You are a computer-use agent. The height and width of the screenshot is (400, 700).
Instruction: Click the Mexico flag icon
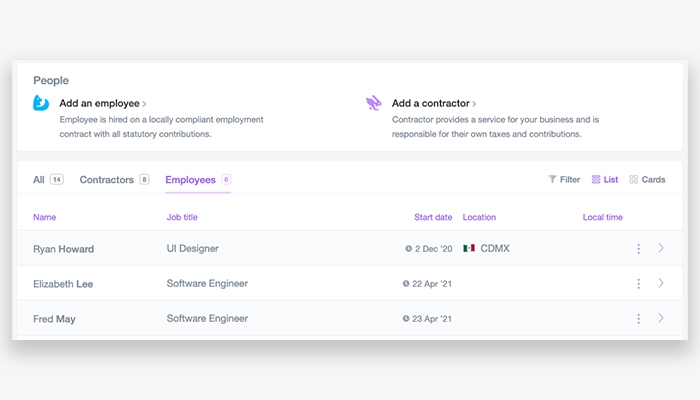[x=469, y=248]
